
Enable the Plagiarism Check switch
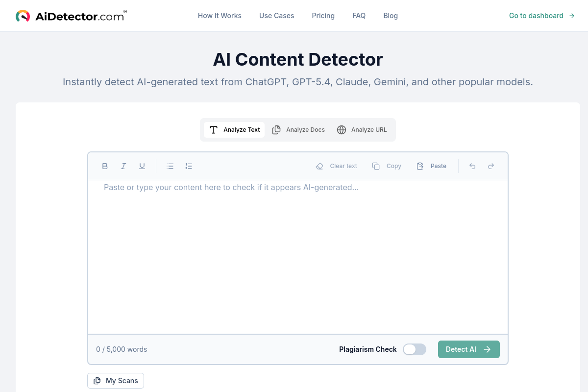click(415, 349)
